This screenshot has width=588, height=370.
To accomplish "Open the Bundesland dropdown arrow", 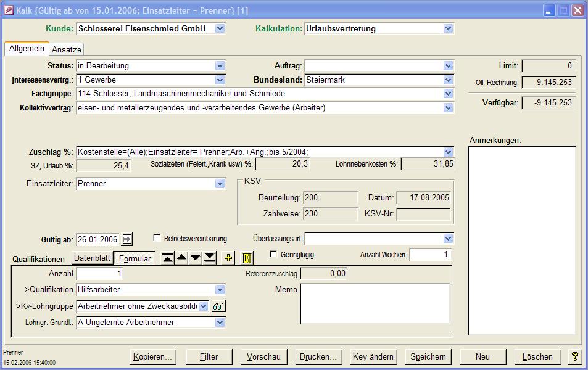I will [448, 80].
